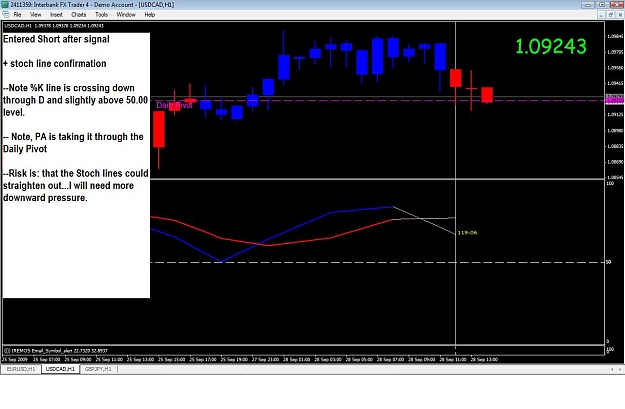Click the '25 Sep 2009' time axis label
Viewport: 625px width, 409px height.
[x=15, y=359]
